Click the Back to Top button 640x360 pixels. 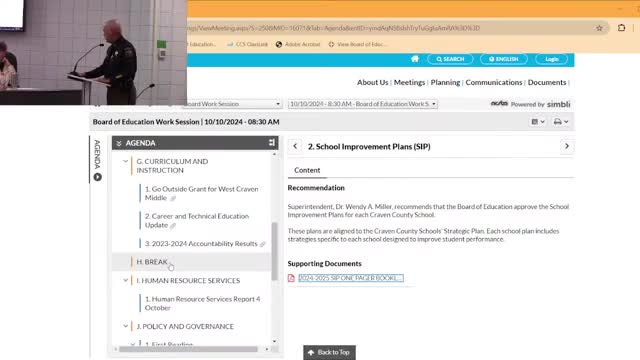coord(329,352)
